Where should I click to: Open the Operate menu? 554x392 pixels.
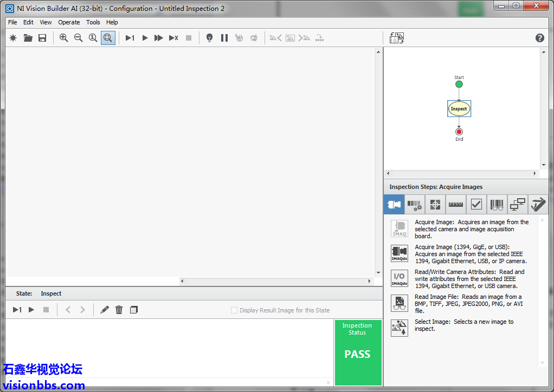(69, 22)
